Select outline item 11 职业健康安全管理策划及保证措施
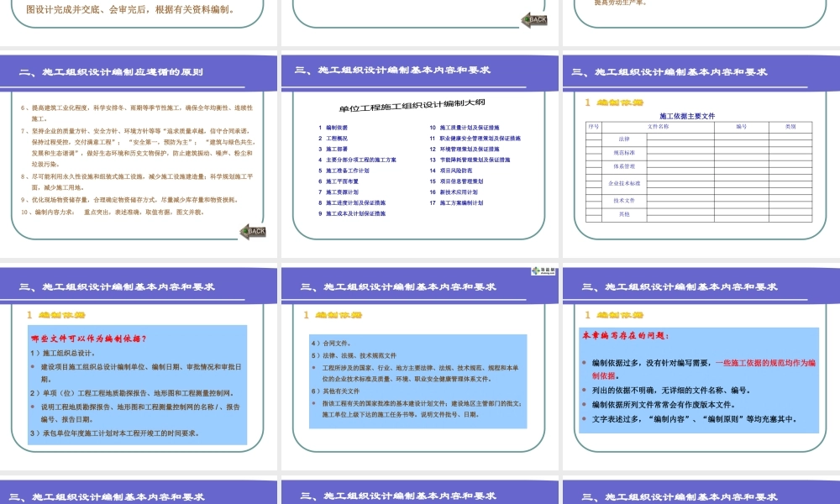The width and height of the screenshot is (840, 504). pos(475,139)
